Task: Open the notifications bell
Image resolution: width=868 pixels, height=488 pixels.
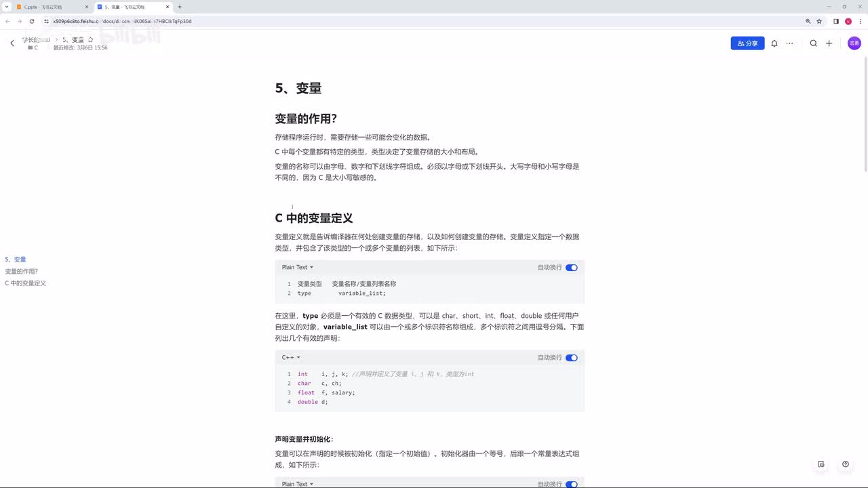Action: pos(774,43)
